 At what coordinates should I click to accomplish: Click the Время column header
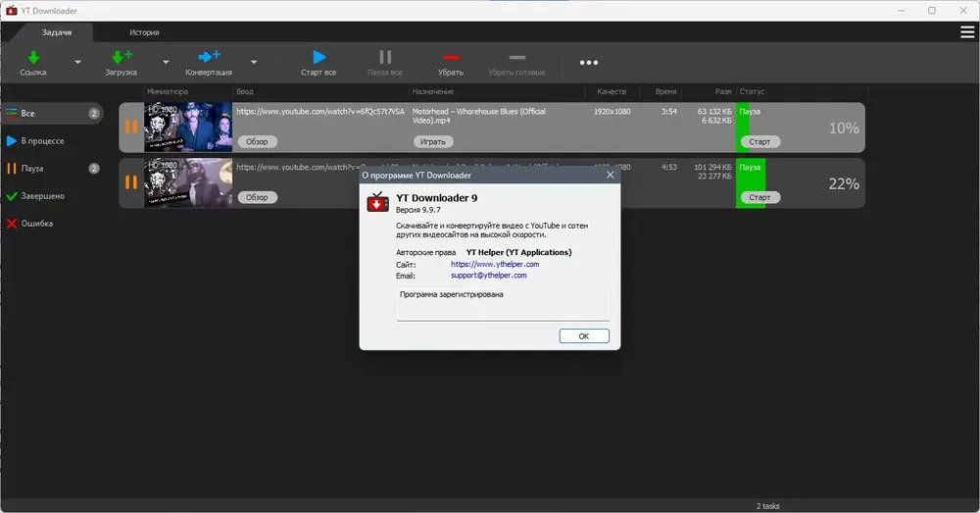[x=666, y=91]
